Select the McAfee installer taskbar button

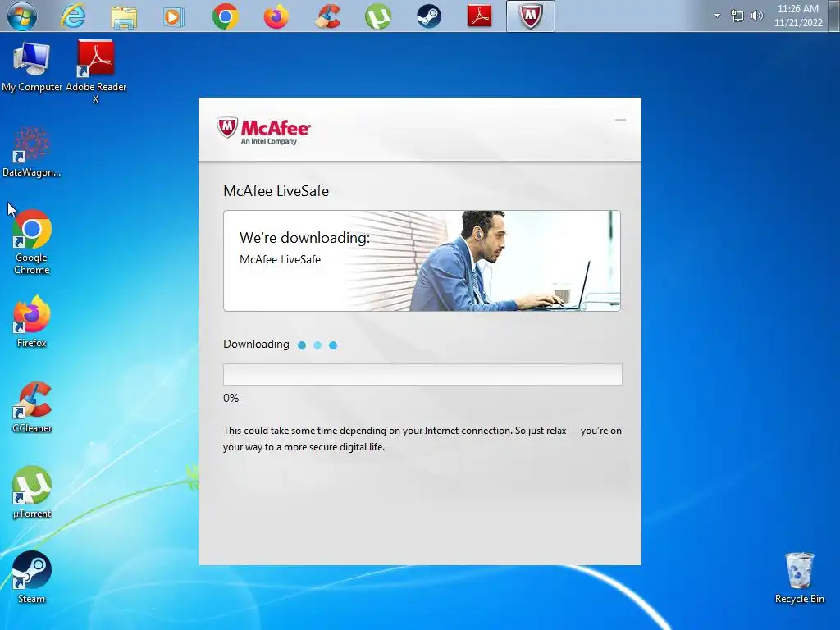531,16
